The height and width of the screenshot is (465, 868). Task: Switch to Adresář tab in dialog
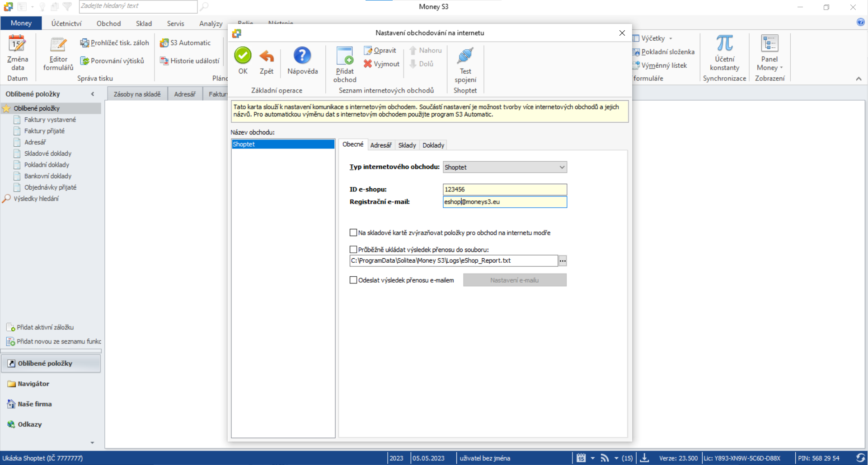click(381, 145)
